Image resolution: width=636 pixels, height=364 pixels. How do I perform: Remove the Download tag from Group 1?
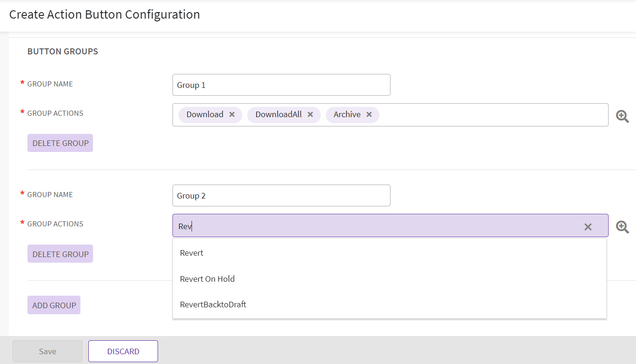[232, 114]
